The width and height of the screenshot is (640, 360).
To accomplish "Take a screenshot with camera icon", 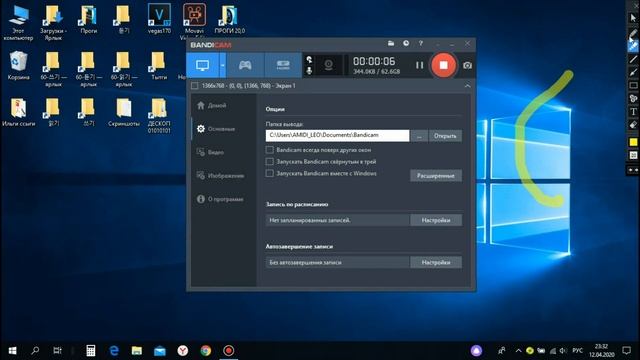I will (467, 65).
